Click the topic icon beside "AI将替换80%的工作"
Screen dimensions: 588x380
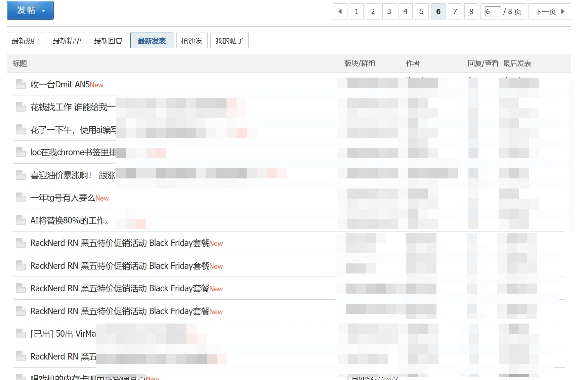[20, 220]
